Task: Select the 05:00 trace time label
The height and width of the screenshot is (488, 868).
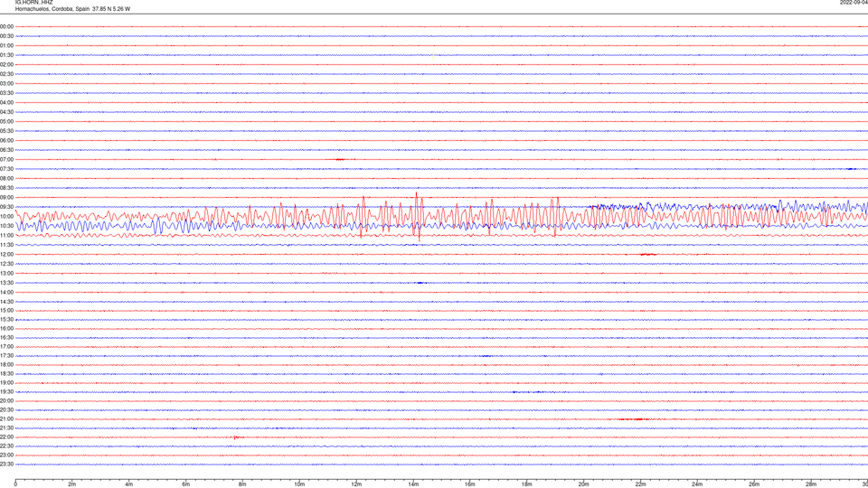Action: pyautogui.click(x=6, y=122)
